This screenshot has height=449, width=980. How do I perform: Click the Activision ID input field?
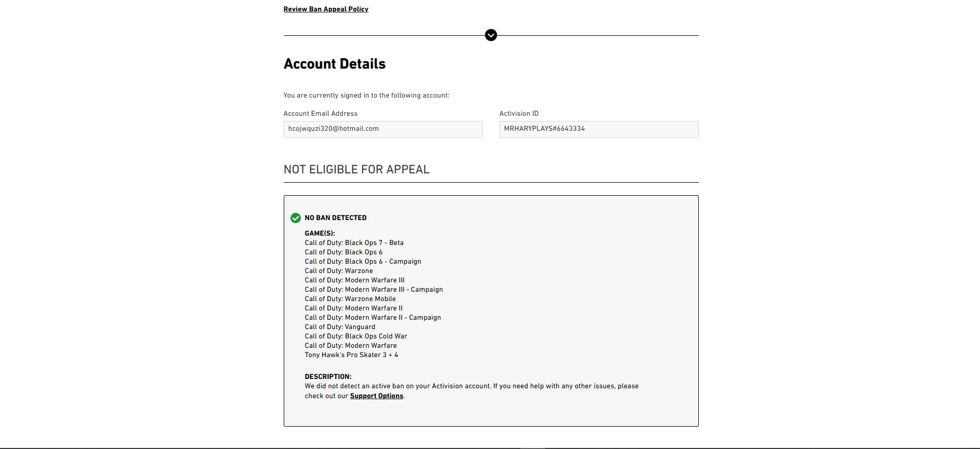(599, 129)
